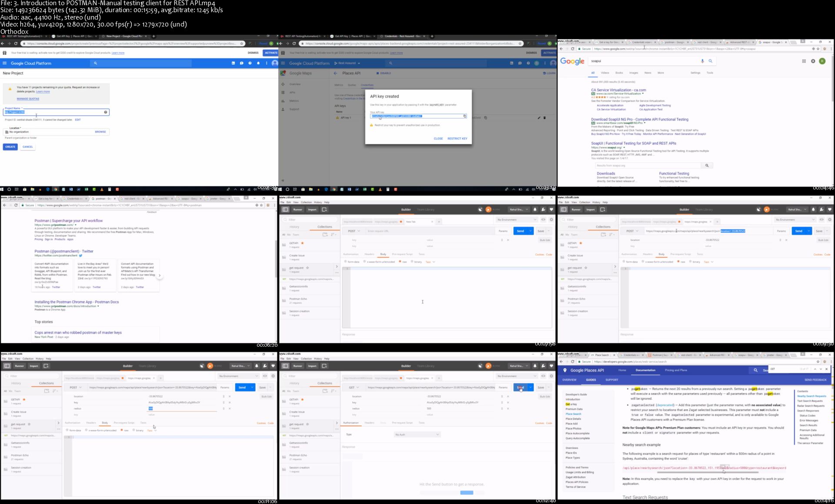Open No Environment dropdown in 00:07:56 frame
The width and height of the screenshot is (835, 504).
pyautogui.click(x=517, y=219)
